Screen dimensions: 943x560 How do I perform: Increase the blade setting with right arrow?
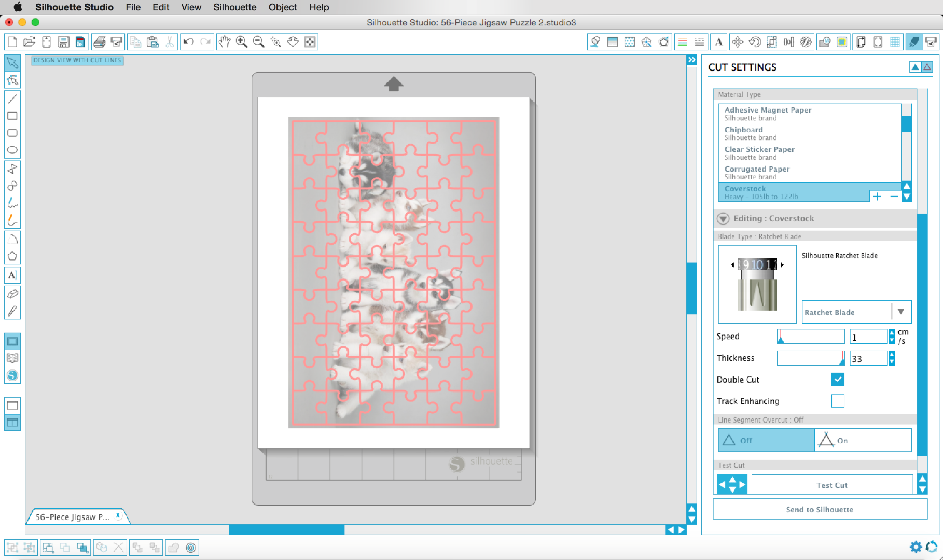782,265
